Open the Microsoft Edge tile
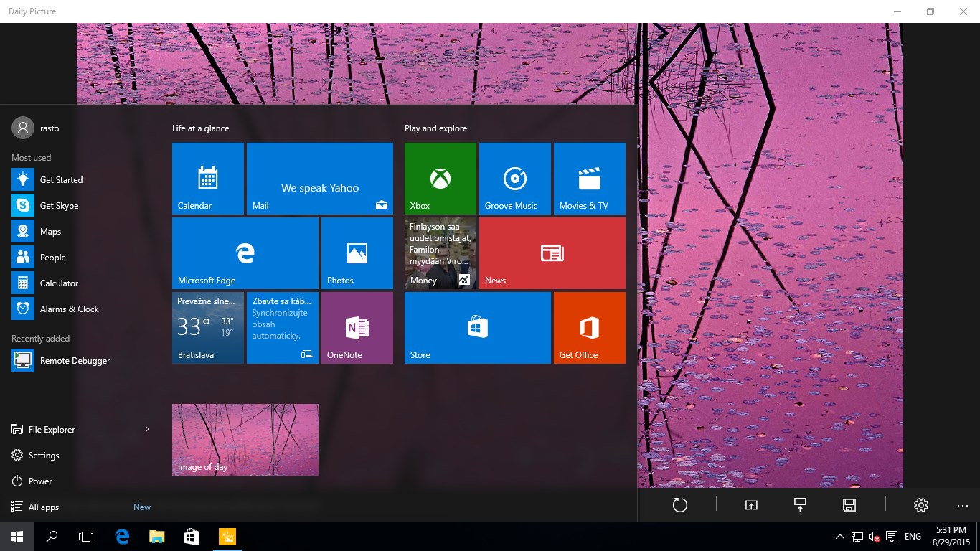Screen dimensions: 980x551 (x=245, y=253)
